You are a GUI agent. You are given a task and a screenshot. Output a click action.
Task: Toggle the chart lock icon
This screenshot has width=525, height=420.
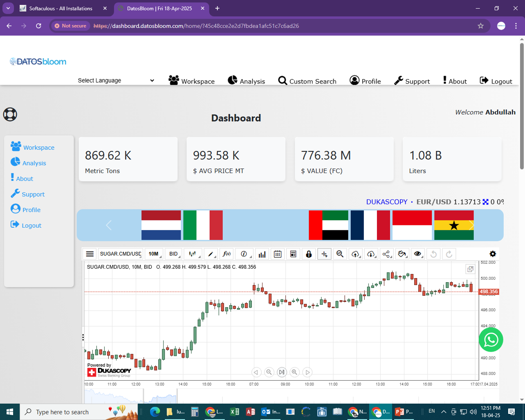(309, 254)
